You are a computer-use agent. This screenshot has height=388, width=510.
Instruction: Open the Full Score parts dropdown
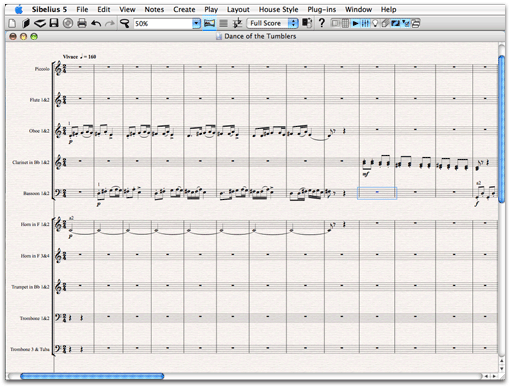[272, 23]
